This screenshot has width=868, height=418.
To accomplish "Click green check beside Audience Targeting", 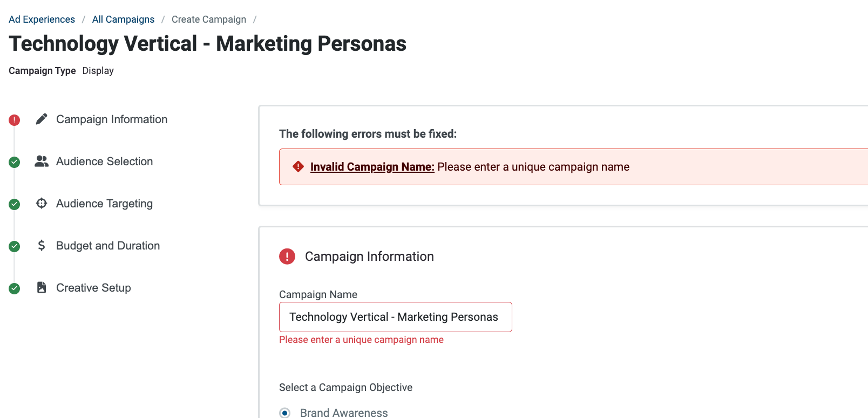I will click(x=15, y=204).
